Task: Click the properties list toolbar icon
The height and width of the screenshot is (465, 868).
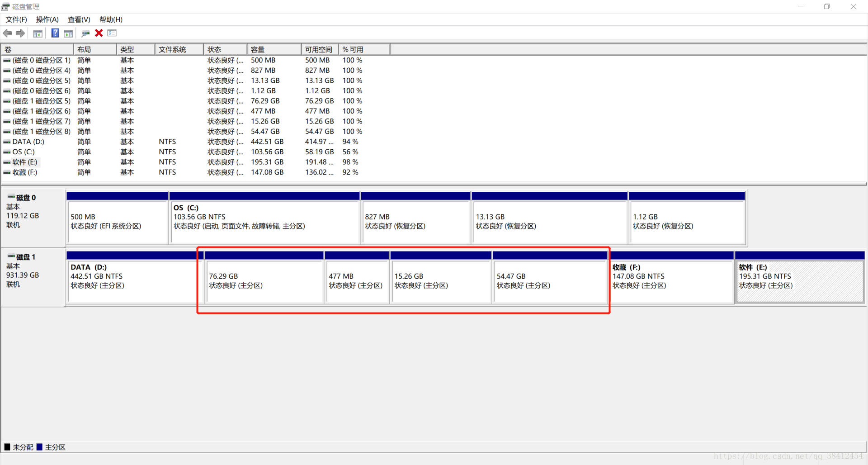Action: 112,33
